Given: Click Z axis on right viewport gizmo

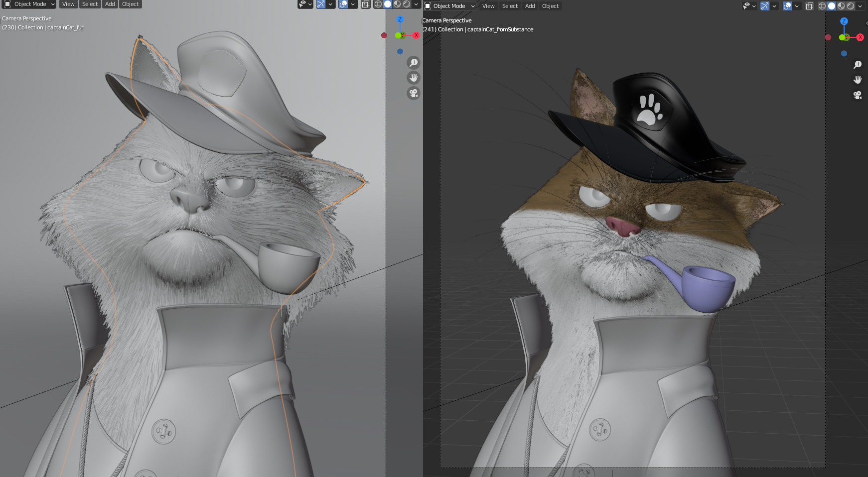Looking at the screenshot, I should pyautogui.click(x=844, y=21).
